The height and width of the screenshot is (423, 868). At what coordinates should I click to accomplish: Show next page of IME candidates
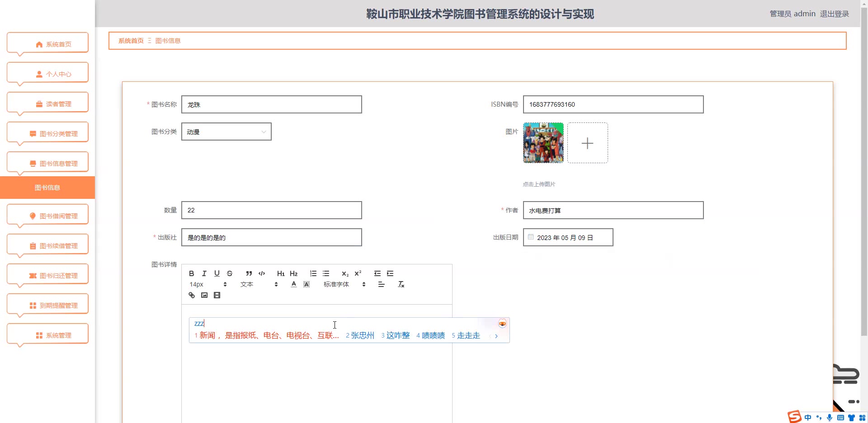coord(496,336)
